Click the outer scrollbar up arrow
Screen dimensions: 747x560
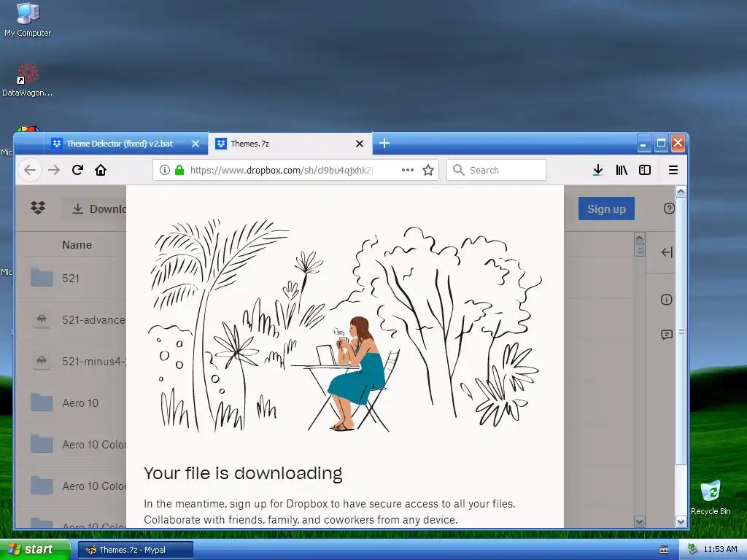(x=681, y=192)
